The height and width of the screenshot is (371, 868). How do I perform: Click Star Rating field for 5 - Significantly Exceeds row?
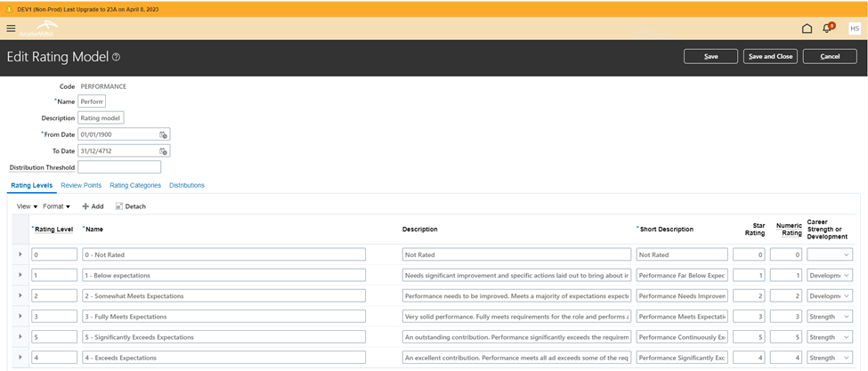(x=750, y=336)
